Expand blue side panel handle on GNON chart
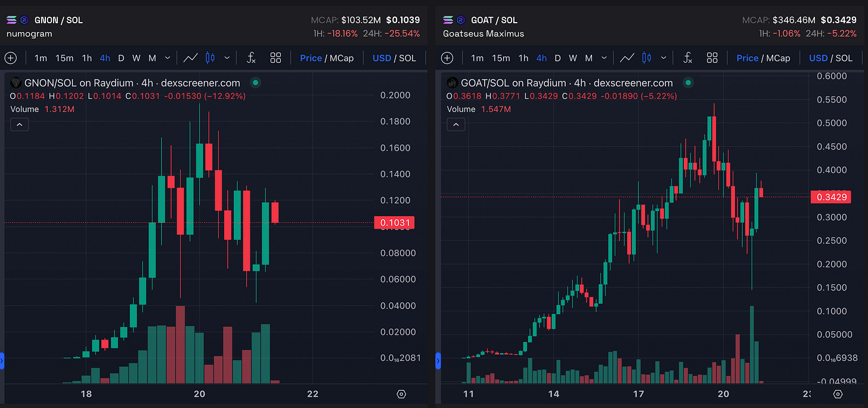The image size is (868, 408). 2,360
